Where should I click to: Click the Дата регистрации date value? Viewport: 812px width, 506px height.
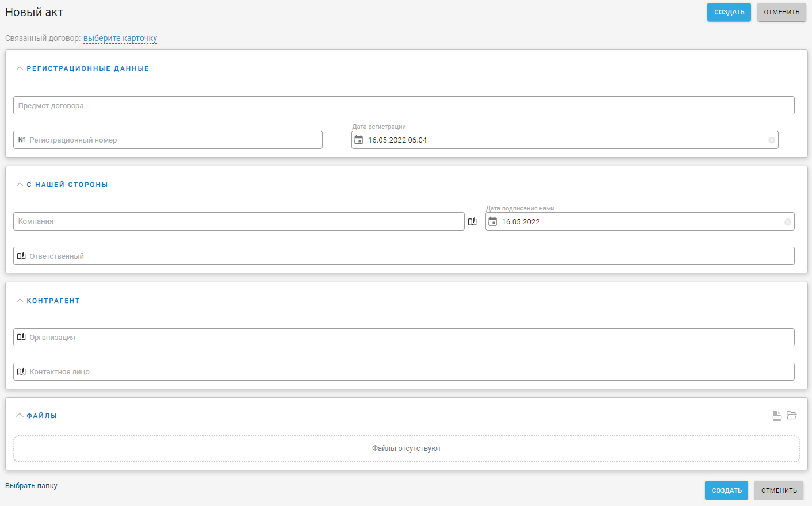tap(397, 140)
